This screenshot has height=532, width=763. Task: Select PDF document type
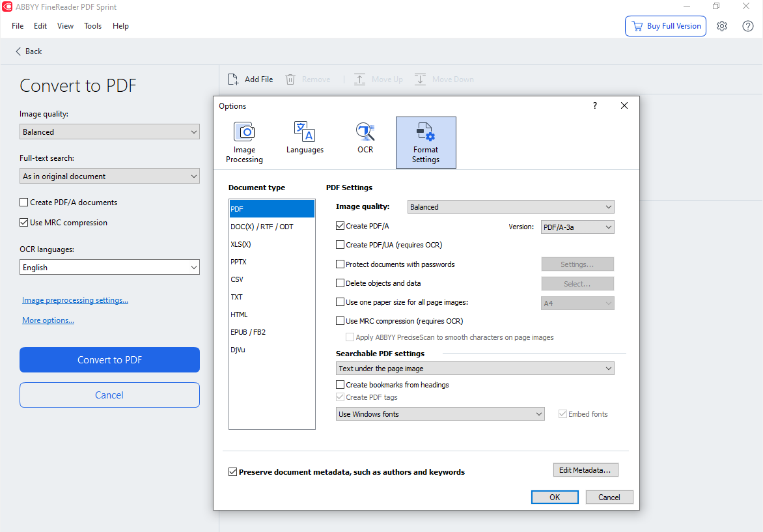[271, 209]
